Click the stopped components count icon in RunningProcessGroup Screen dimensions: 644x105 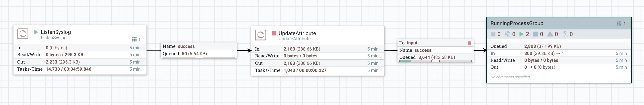(x=535, y=34)
